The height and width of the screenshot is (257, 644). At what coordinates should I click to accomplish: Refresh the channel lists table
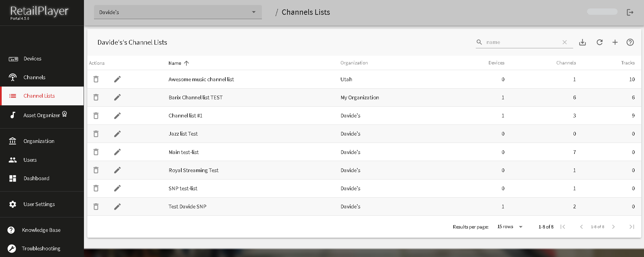pos(599,42)
